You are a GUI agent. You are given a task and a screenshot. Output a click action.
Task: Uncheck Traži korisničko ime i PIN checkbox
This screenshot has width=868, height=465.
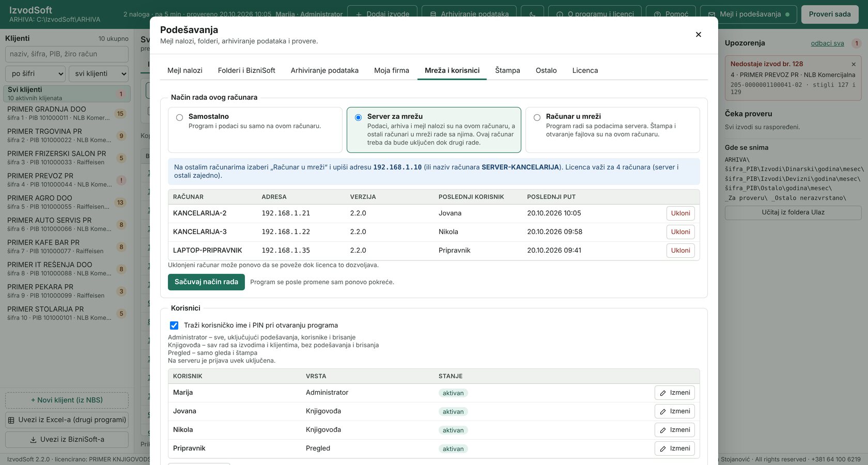(x=174, y=326)
